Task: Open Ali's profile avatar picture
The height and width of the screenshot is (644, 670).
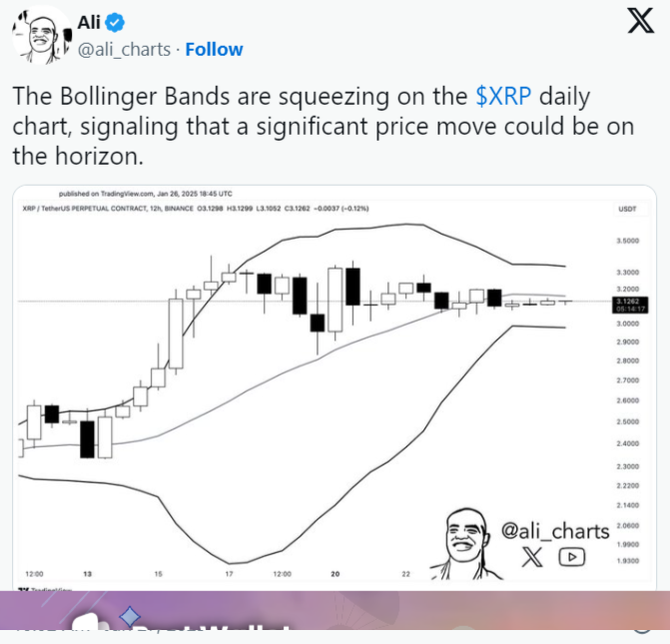Action: pos(37,35)
